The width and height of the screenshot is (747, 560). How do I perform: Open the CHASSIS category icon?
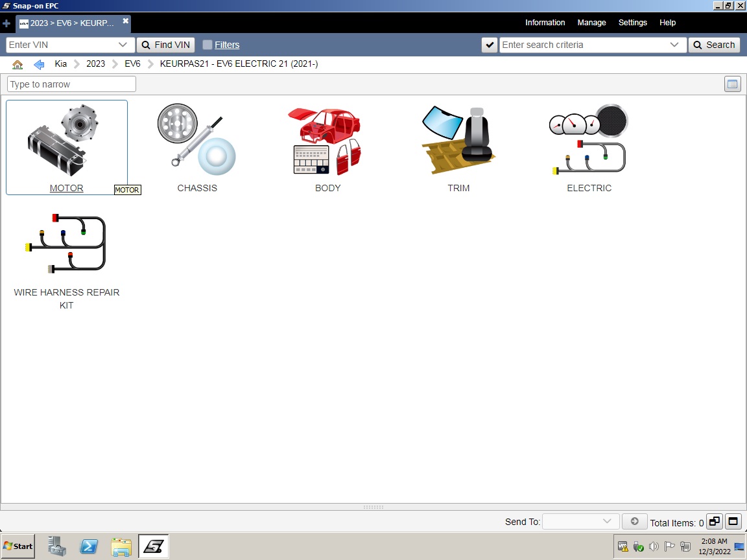tap(196, 139)
